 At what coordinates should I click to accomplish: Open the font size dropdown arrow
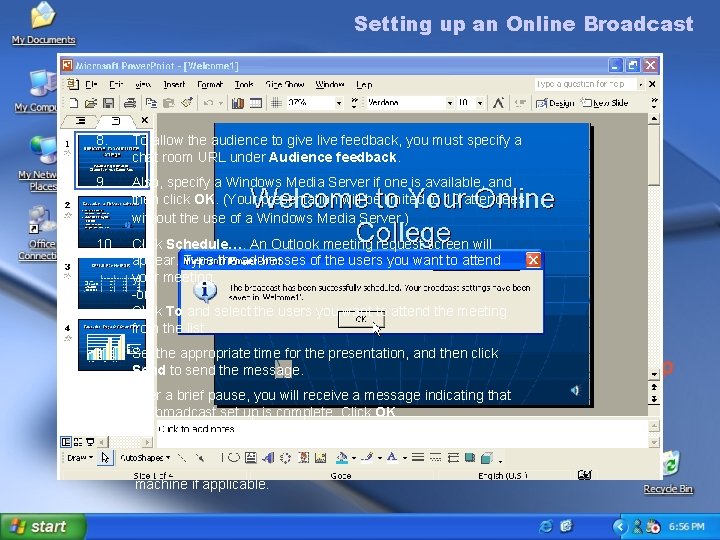(480, 103)
